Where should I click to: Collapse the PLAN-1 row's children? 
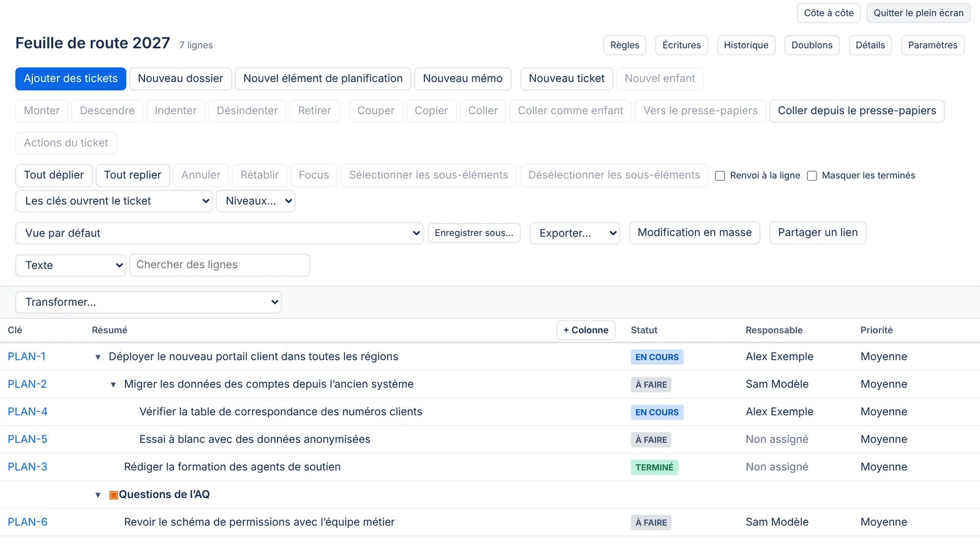point(98,357)
